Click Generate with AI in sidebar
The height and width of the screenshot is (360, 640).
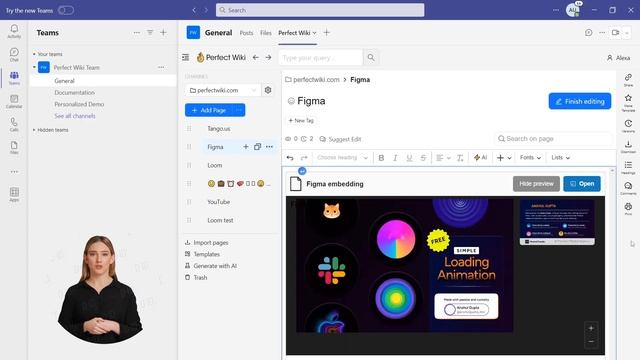(211, 266)
